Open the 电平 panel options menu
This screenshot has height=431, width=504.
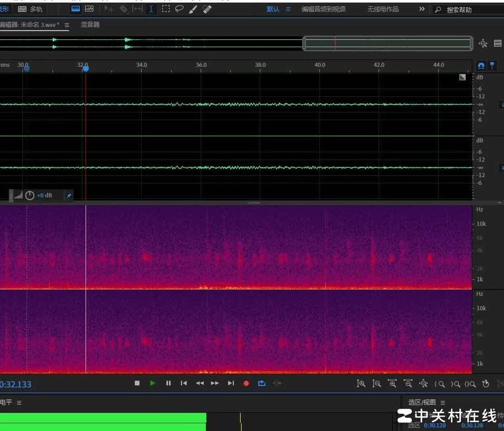pyautogui.click(x=19, y=403)
